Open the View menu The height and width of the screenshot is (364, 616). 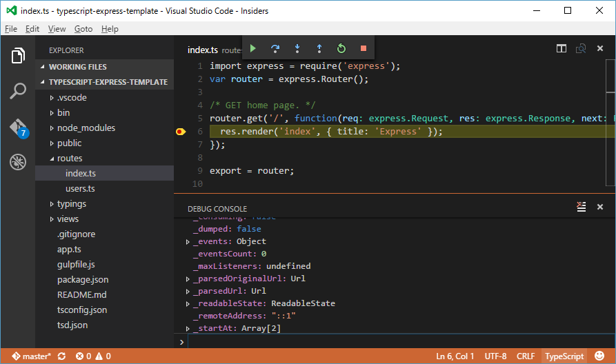tap(57, 29)
